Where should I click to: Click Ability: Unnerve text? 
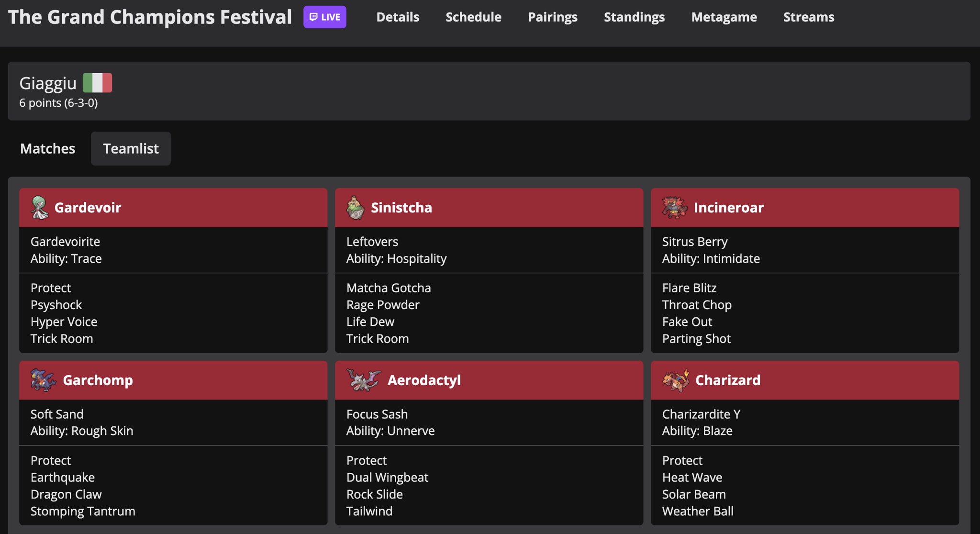click(x=390, y=431)
